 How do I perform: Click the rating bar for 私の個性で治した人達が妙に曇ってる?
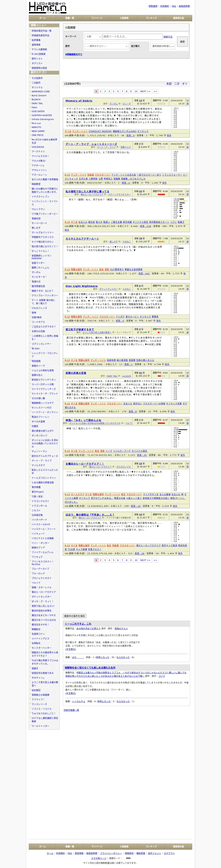[161, 194]
